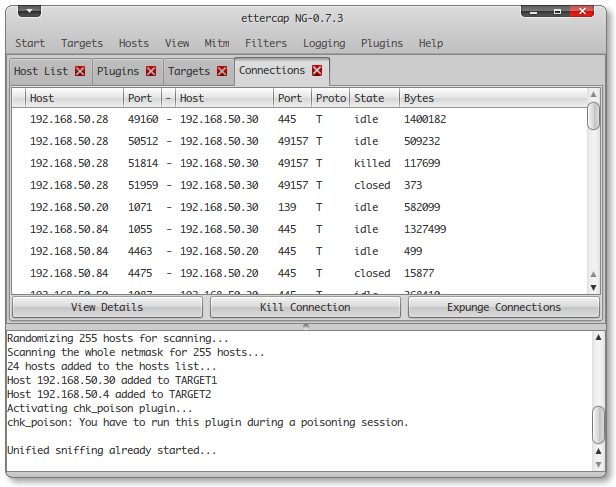Click log line 'Host 192.168.50.30 added to TARGET1'
Image resolution: width=616 pixels, height=487 pixels.
[x=112, y=380]
